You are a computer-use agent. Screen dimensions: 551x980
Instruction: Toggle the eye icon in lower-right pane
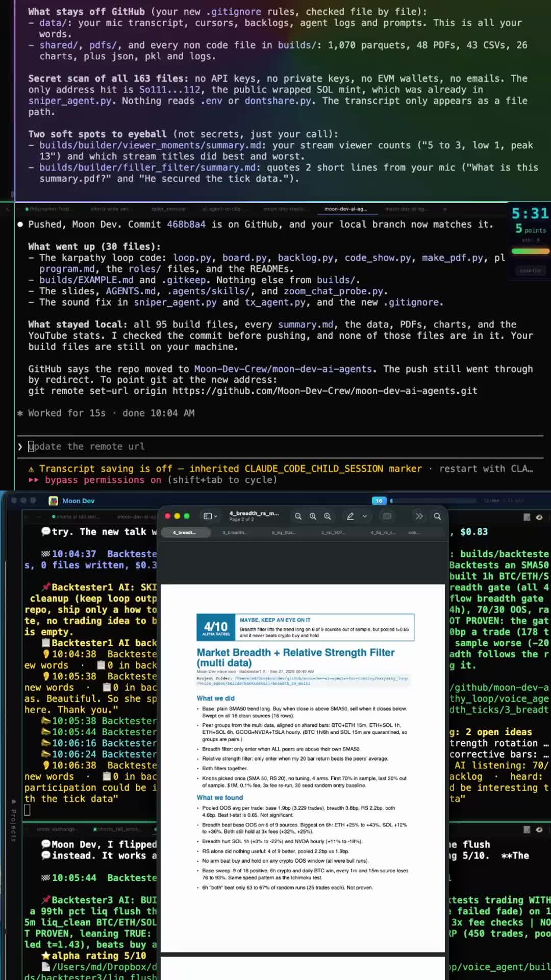[x=539, y=829]
